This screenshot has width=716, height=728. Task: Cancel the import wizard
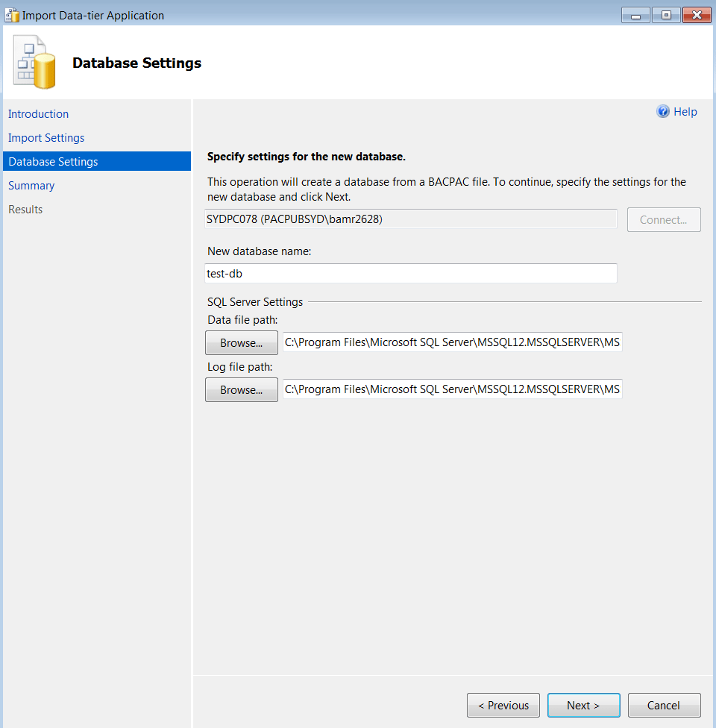click(664, 706)
